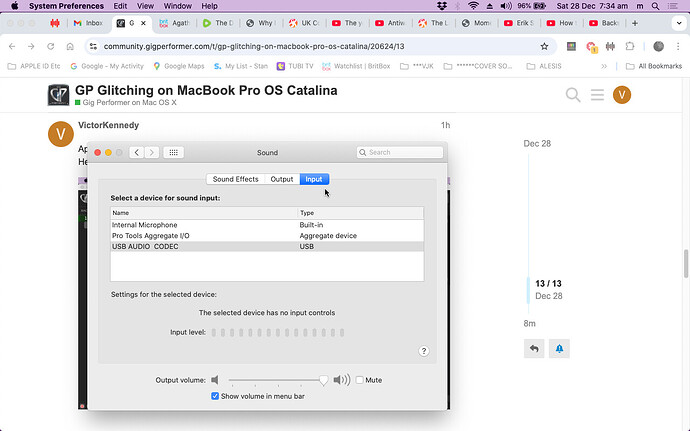Open System Preferences app menu

[x=66, y=6]
